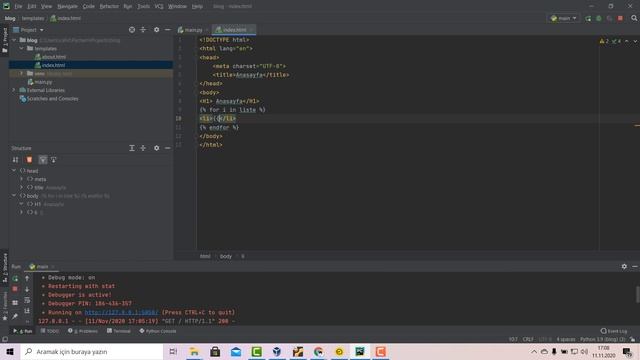Click the red stop icon in top toolbar
Viewport: 640px width, 360px height.
pyautogui.click(x=620, y=18)
